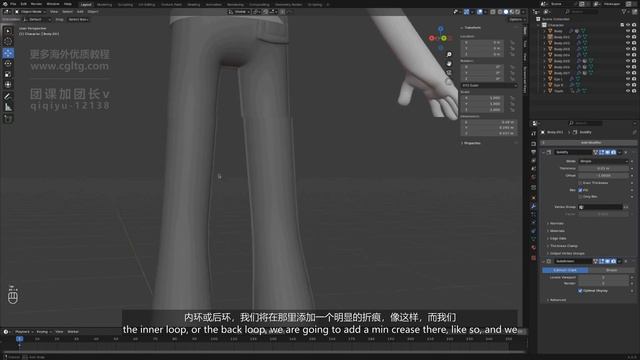The image size is (640, 360).
Task: Toggle Even Thickness checkbox
Action: click(580, 183)
